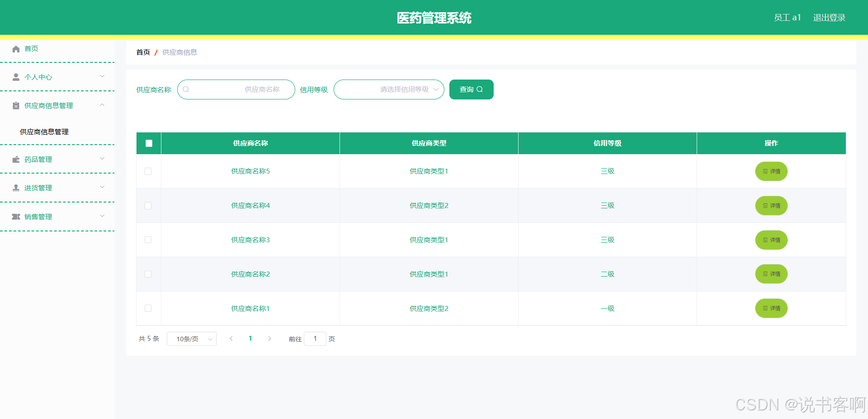Select the medicine icon next to 药品管理
Viewport: 868px width, 419px height.
16,159
